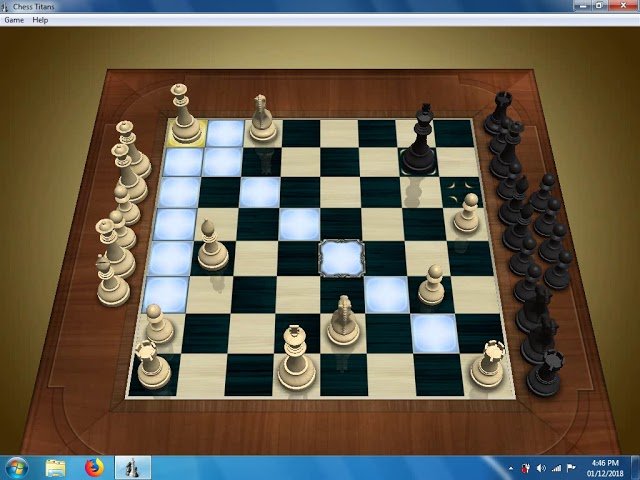Move queen to highlighted square f3 beside the pawn

[387, 295]
